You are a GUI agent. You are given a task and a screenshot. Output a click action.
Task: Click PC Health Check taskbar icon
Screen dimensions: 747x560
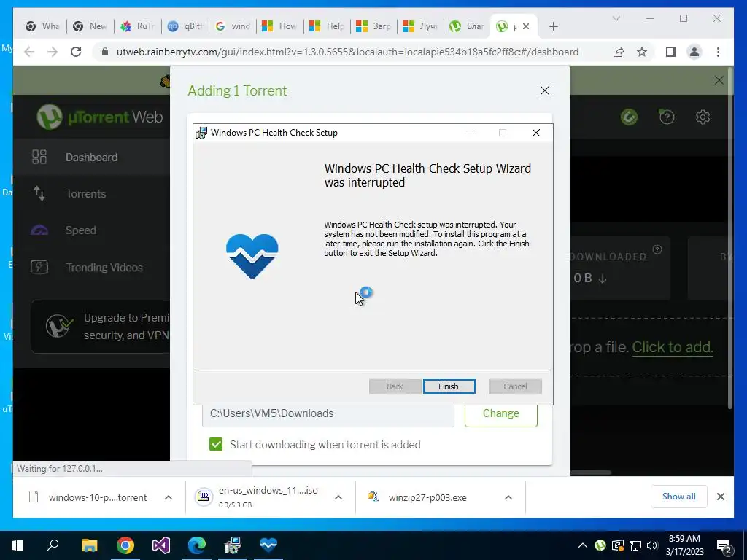[268, 545]
